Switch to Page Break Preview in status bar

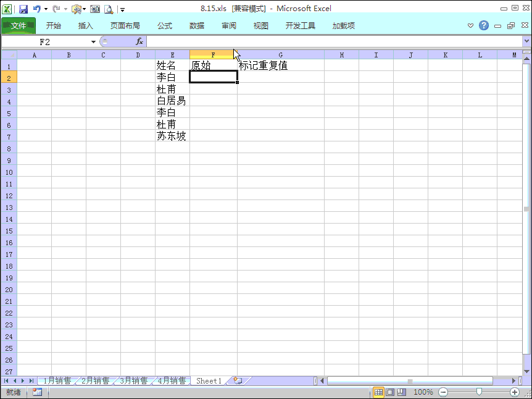click(x=402, y=392)
